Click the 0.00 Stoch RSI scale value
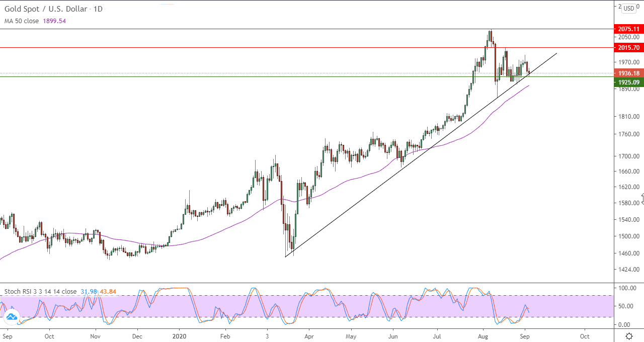Image resolution: width=644 pixels, height=342 pixels. 624,325
